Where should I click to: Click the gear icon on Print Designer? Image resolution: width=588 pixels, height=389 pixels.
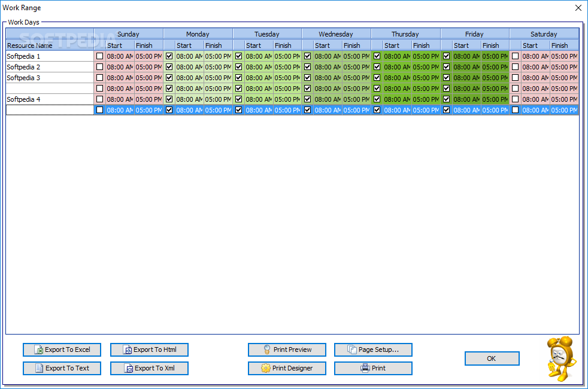(x=265, y=368)
